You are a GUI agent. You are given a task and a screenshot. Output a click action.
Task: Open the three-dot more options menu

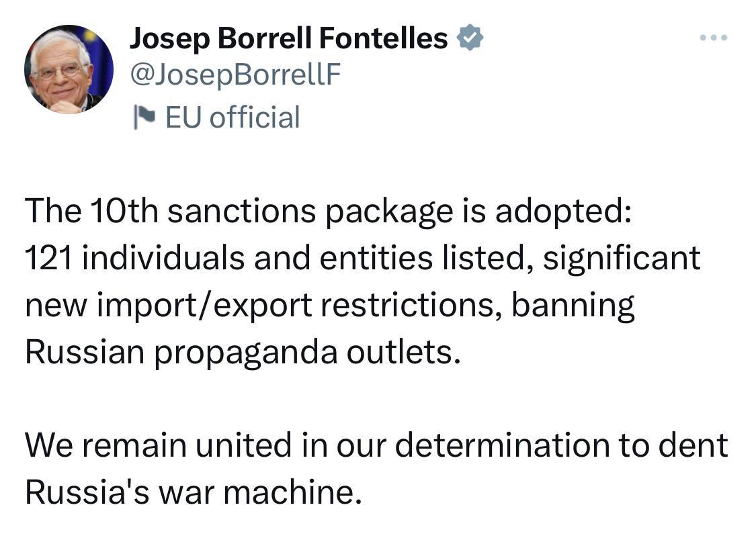(x=713, y=38)
